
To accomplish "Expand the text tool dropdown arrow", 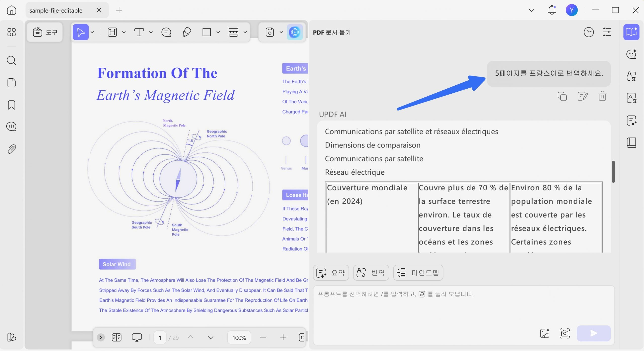I will (x=151, y=32).
